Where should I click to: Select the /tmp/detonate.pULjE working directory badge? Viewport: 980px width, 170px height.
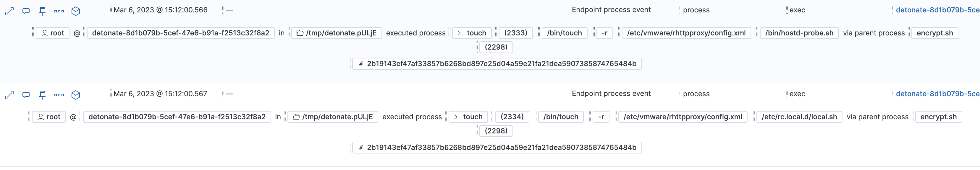[336, 33]
